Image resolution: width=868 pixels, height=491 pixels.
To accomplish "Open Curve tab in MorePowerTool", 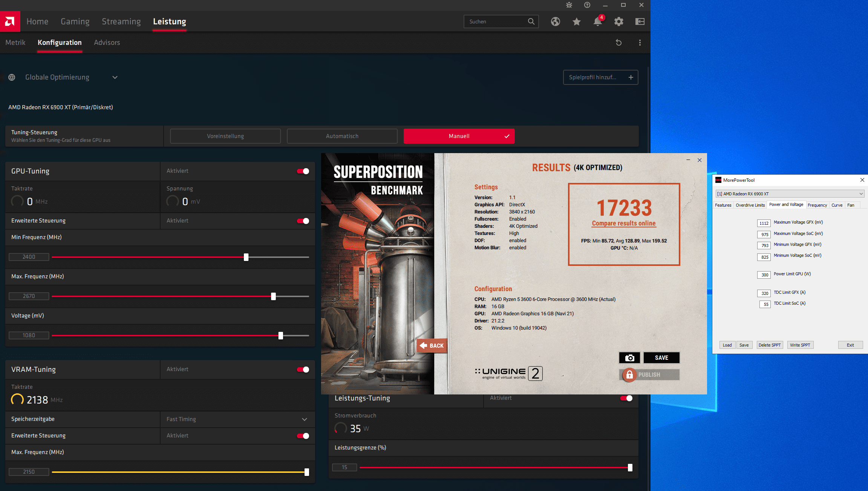I will (837, 205).
